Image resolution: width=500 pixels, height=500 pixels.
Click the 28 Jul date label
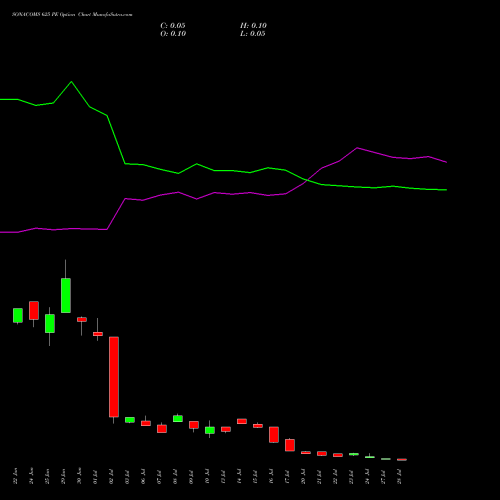tap(399, 477)
